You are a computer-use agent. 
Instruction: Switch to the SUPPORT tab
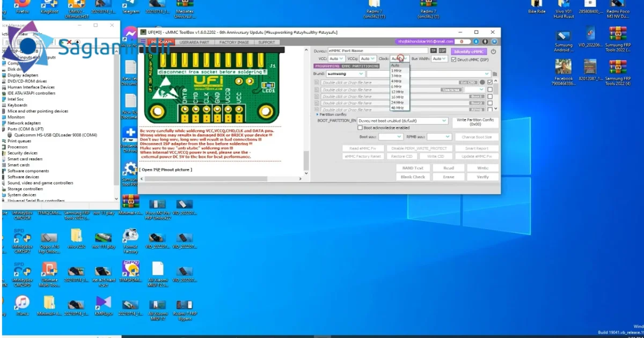tap(267, 42)
